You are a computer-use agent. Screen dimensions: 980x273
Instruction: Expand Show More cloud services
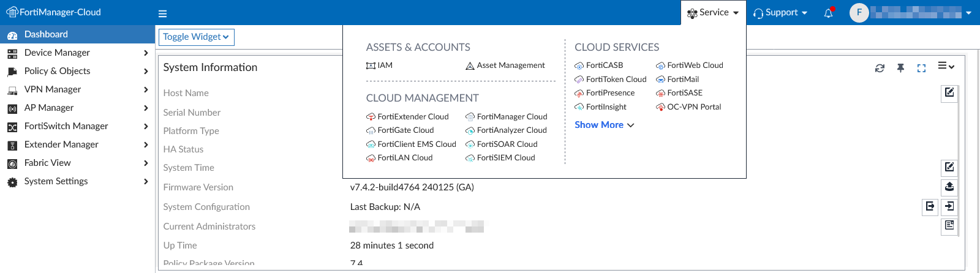(604, 125)
